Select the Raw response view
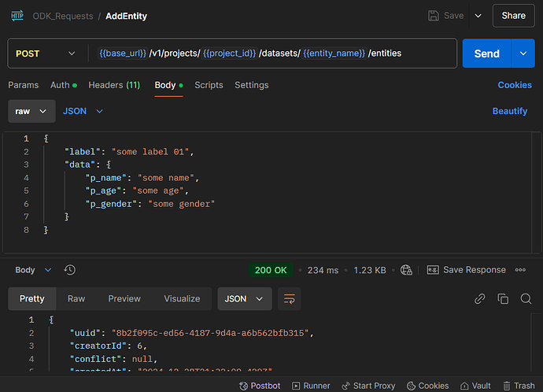 coord(76,298)
